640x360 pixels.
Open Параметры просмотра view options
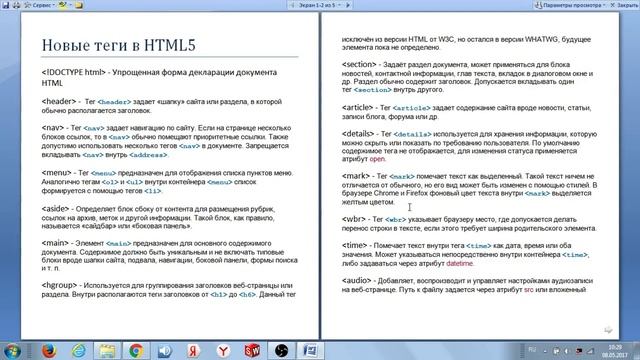(x=570, y=5)
